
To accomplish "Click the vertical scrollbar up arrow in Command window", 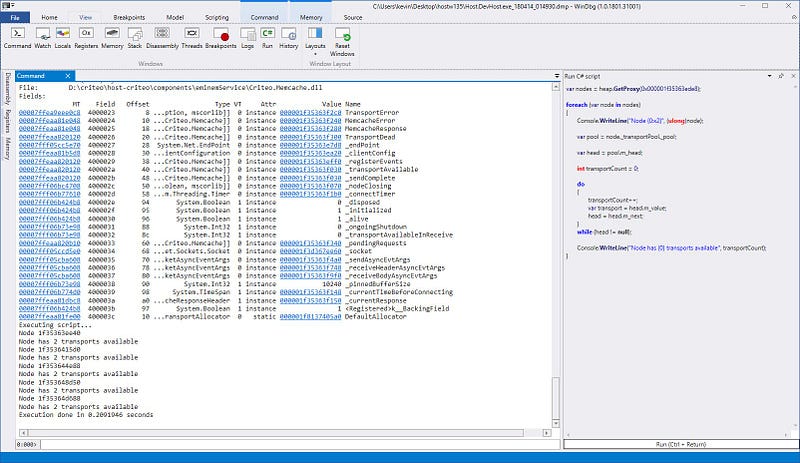I will [556, 87].
